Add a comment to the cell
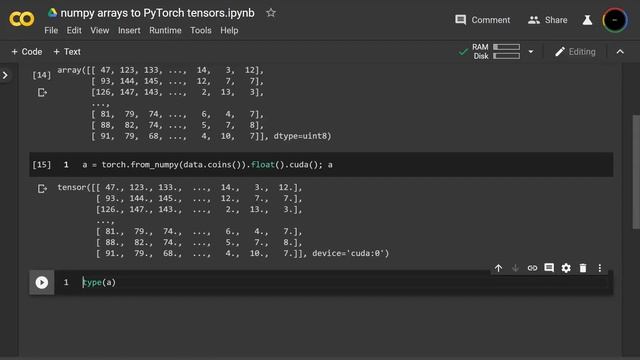The height and width of the screenshot is (360, 640). 549,268
